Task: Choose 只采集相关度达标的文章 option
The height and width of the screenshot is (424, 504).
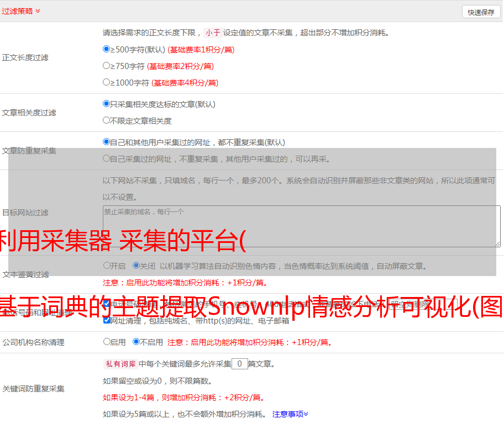Action: click(x=106, y=104)
